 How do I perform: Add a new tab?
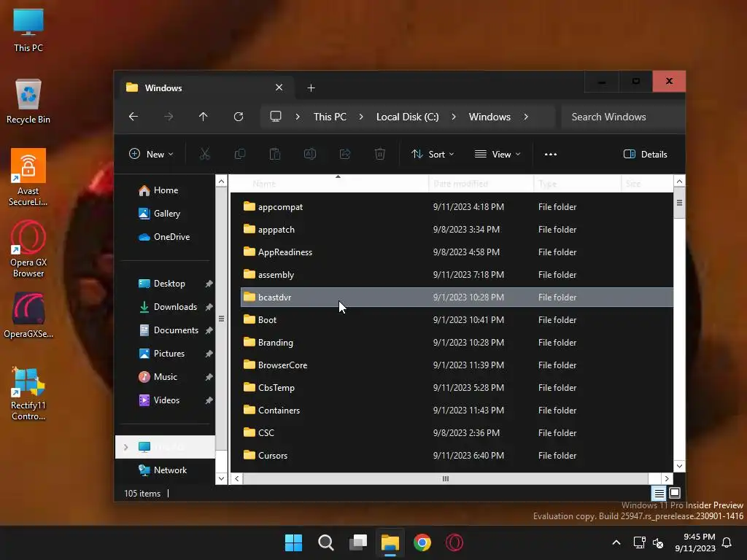click(x=311, y=87)
